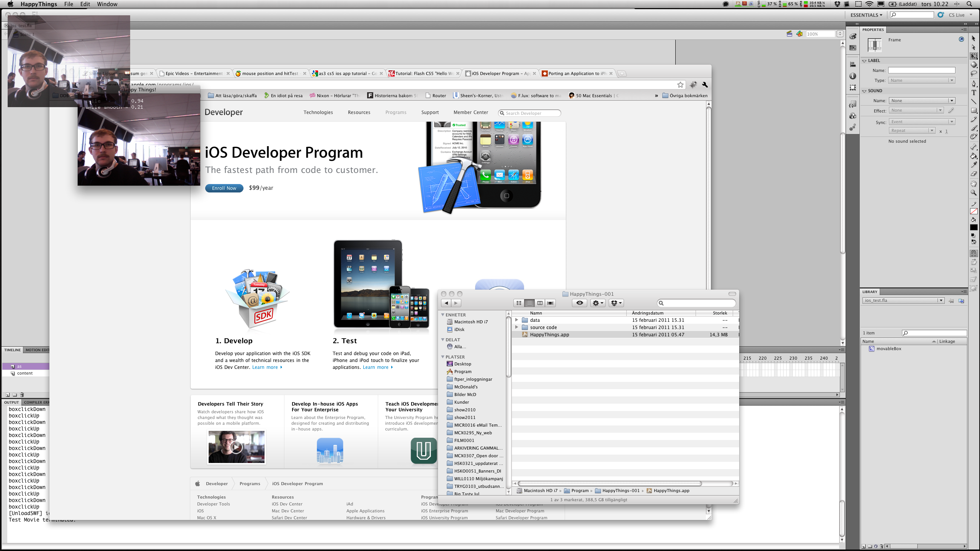Select the Text tool
This screenshot has height=551, width=980.
click(x=973, y=92)
